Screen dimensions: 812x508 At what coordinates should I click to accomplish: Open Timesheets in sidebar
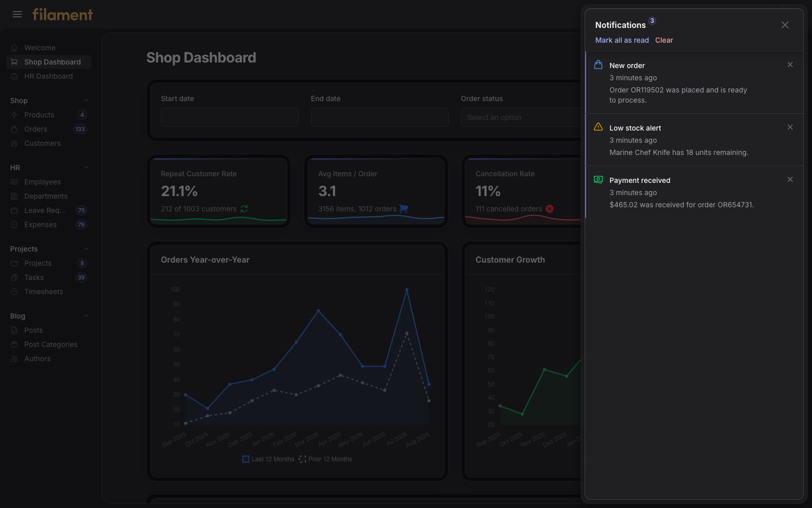[x=49, y=291]
